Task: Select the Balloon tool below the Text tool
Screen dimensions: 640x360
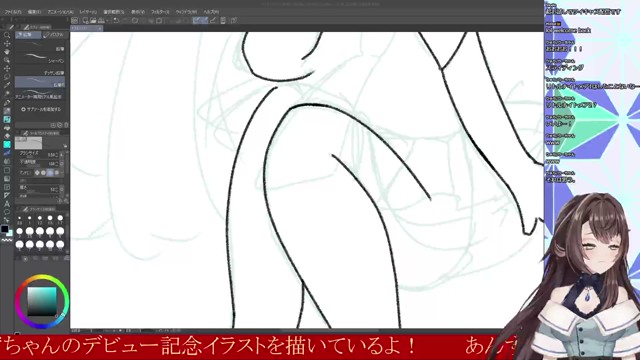Action: (x=7, y=212)
